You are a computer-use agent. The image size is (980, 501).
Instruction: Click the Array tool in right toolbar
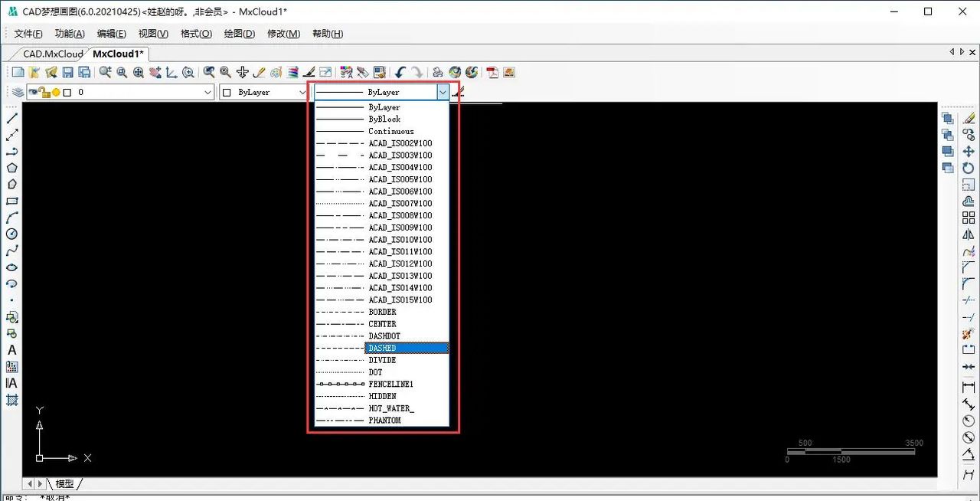click(x=969, y=218)
